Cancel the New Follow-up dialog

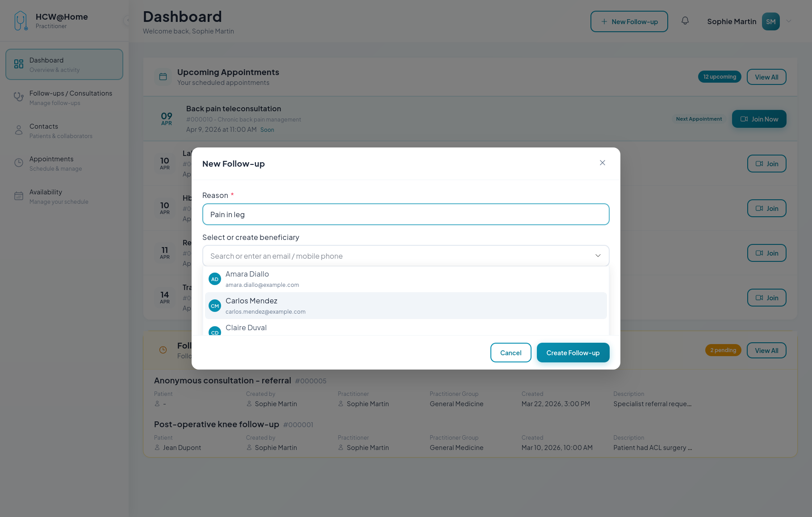(x=511, y=353)
